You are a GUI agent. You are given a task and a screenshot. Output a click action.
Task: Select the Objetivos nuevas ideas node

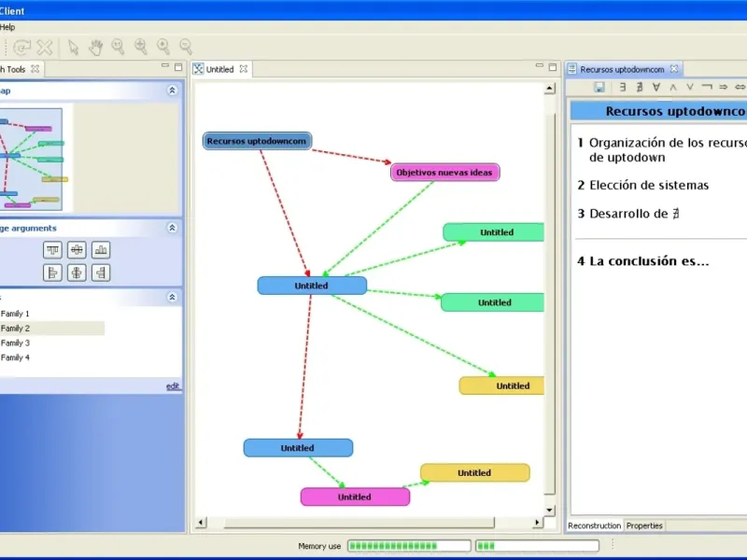pos(445,173)
